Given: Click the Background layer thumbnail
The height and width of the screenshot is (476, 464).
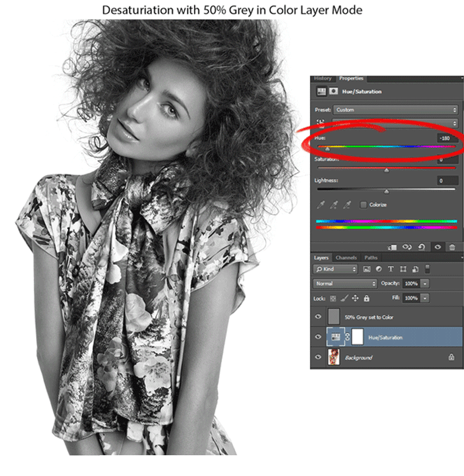Looking at the screenshot, I should tap(334, 357).
